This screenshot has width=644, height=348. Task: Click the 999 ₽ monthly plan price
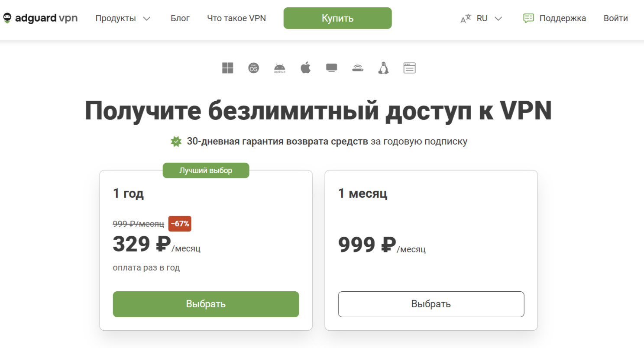367,245
